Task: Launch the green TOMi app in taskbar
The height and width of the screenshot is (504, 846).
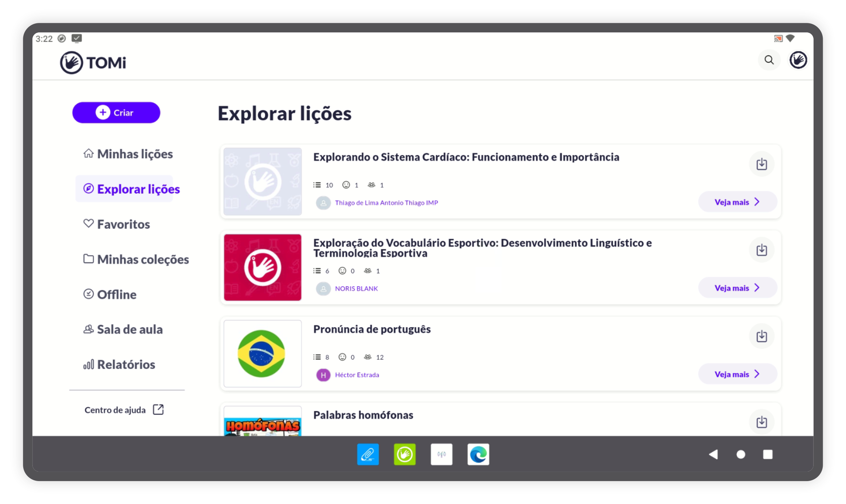Action: tap(404, 454)
